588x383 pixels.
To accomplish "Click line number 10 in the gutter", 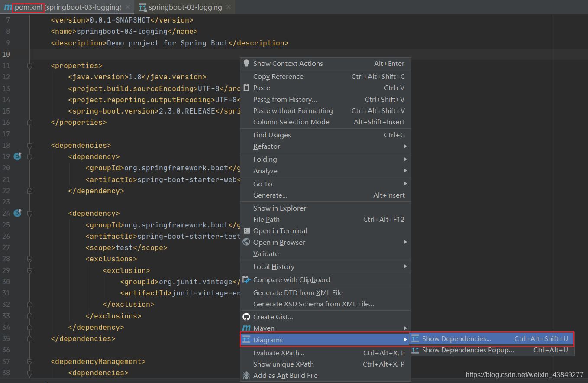I will pyautogui.click(x=6, y=54).
